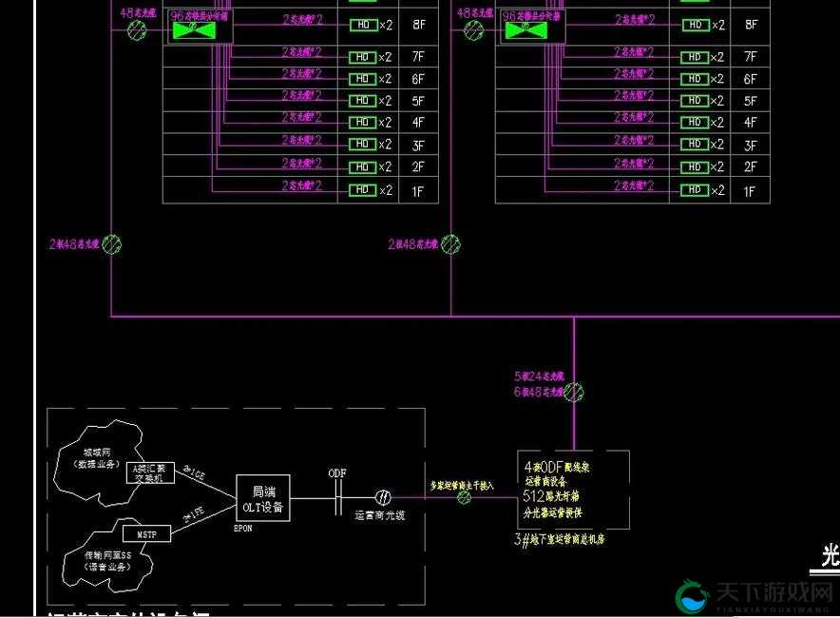The width and height of the screenshot is (840, 618).
Task: Select the A类汇聚交换机 box
Action: pos(150,473)
